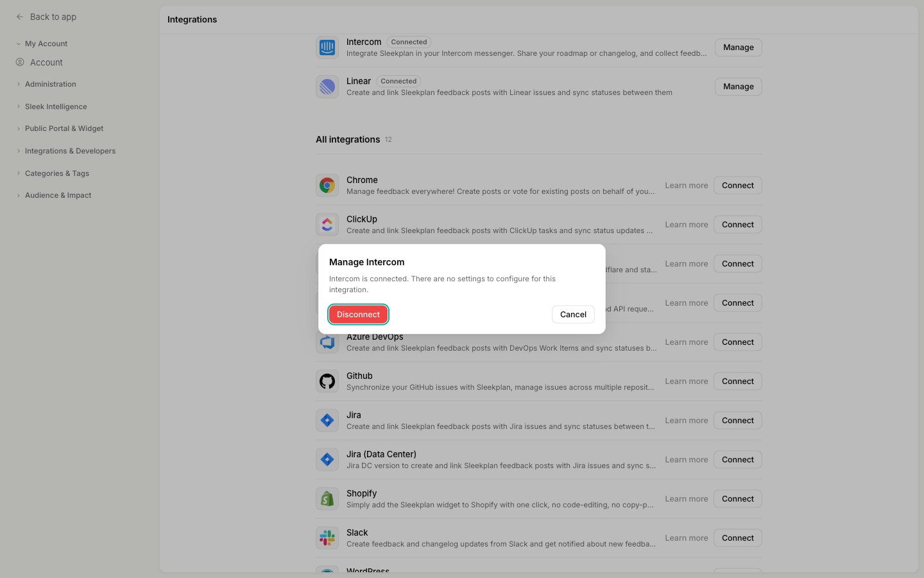Manage the Intercom integration

739,48
